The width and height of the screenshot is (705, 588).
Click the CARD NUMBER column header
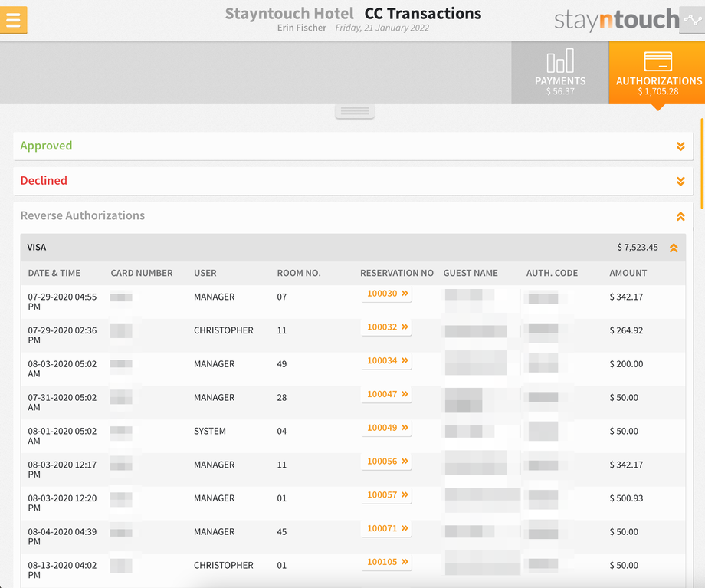pyautogui.click(x=142, y=273)
